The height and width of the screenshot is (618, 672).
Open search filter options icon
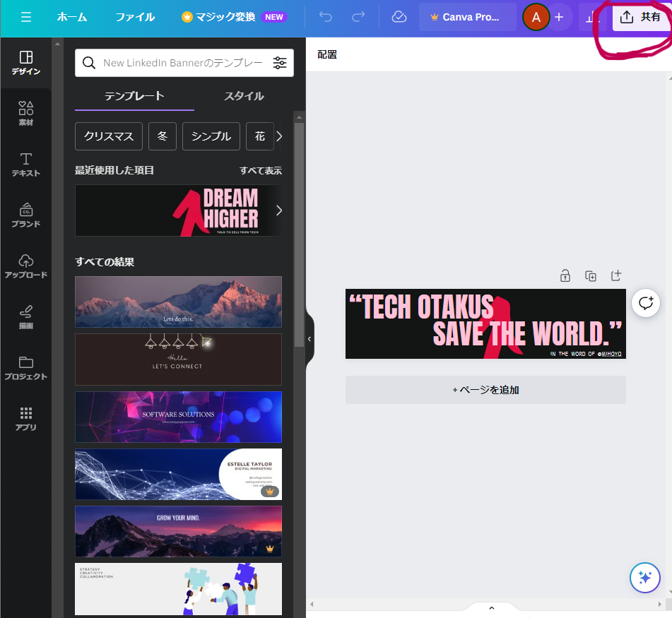pos(280,63)
